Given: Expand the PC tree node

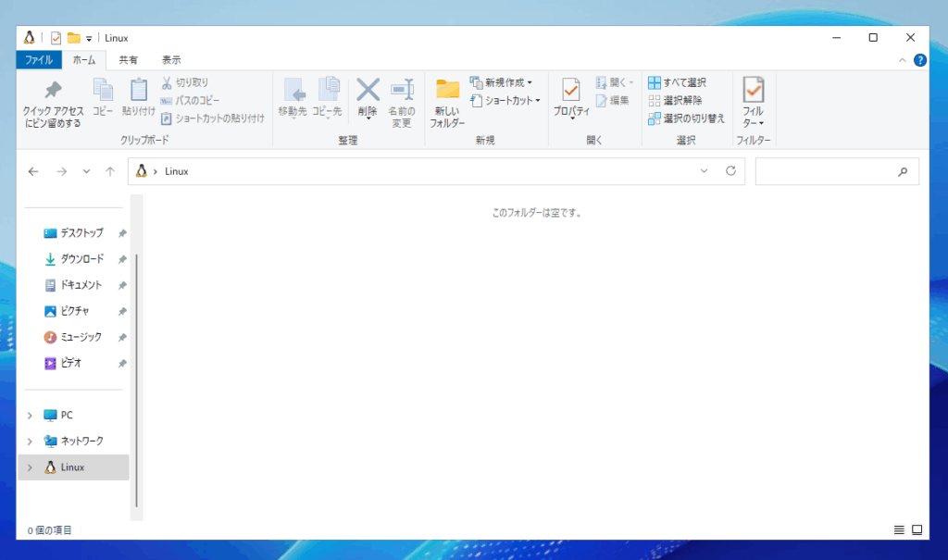Looking at the screenshot, I should 30,416.
